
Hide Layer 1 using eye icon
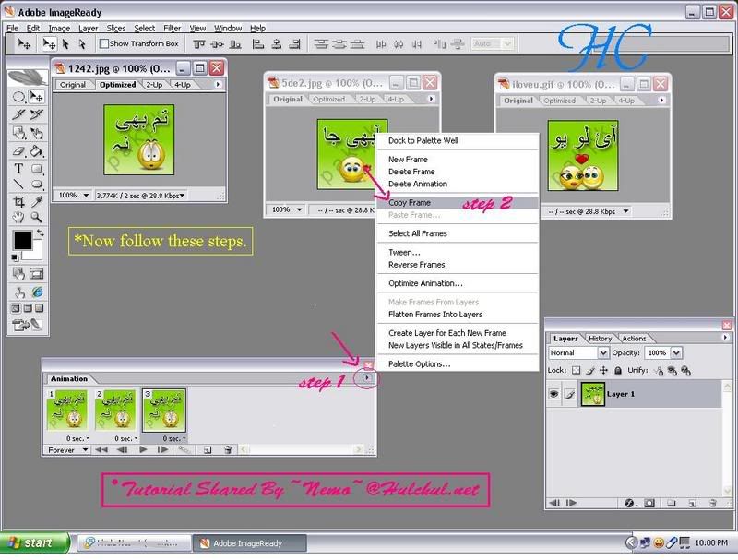554,394
